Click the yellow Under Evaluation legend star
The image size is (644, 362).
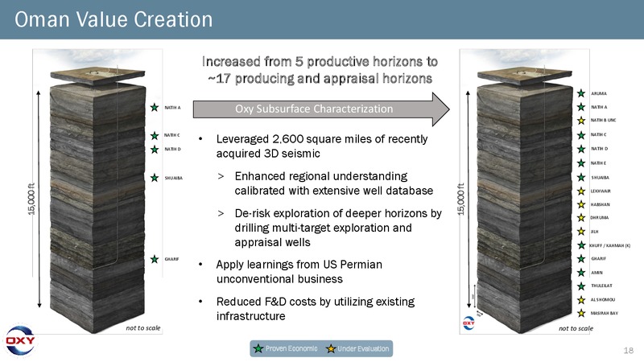[x=331, y=349]
